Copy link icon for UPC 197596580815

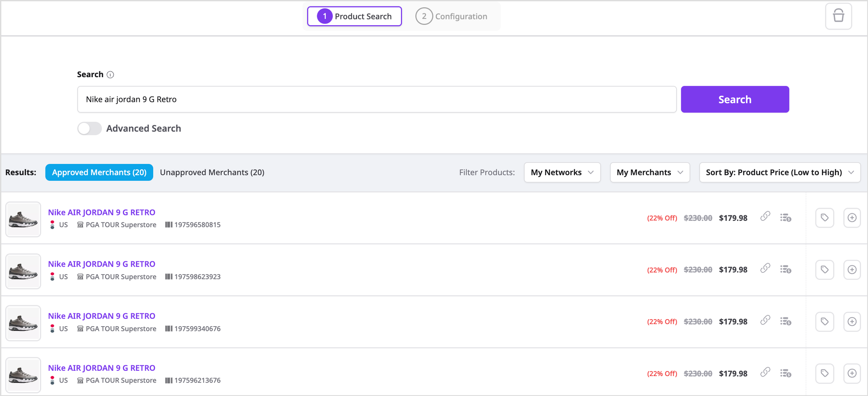pyautogui.click(x=765, y=216)
